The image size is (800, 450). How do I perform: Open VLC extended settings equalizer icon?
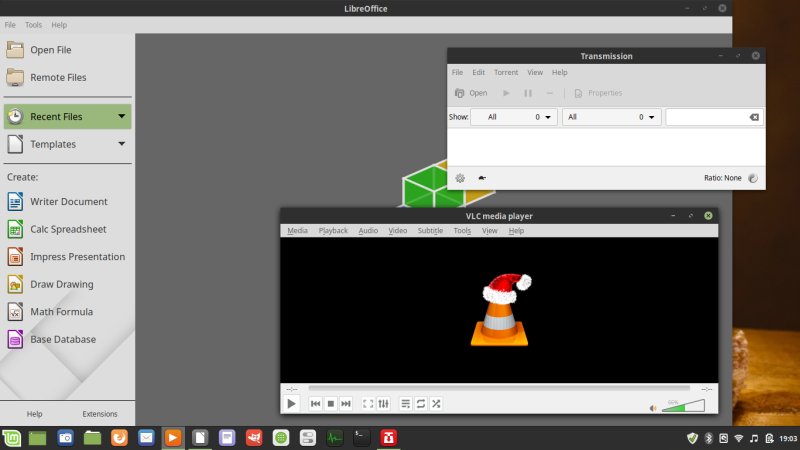click(383, 403)
